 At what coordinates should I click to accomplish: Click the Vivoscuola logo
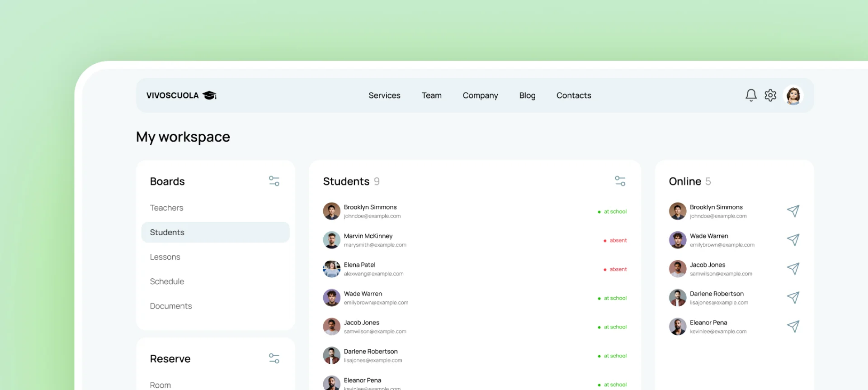pos(181,95)
